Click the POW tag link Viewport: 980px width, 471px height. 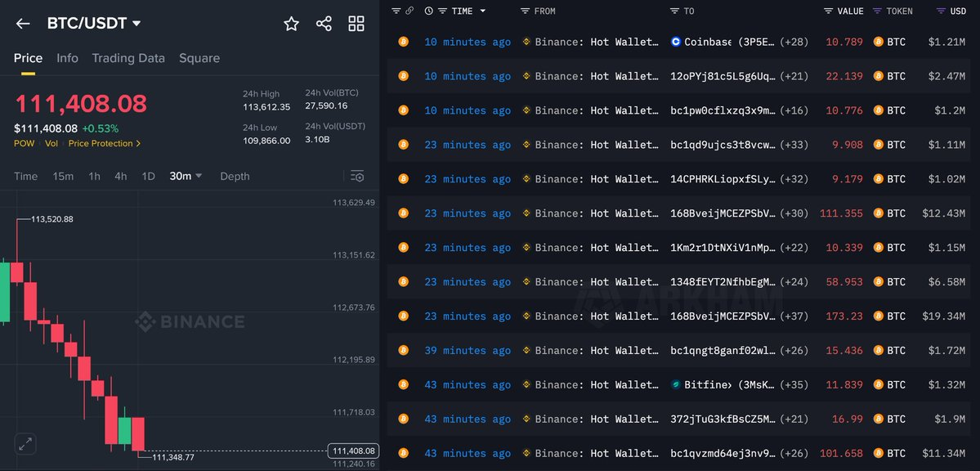(24, 144)
